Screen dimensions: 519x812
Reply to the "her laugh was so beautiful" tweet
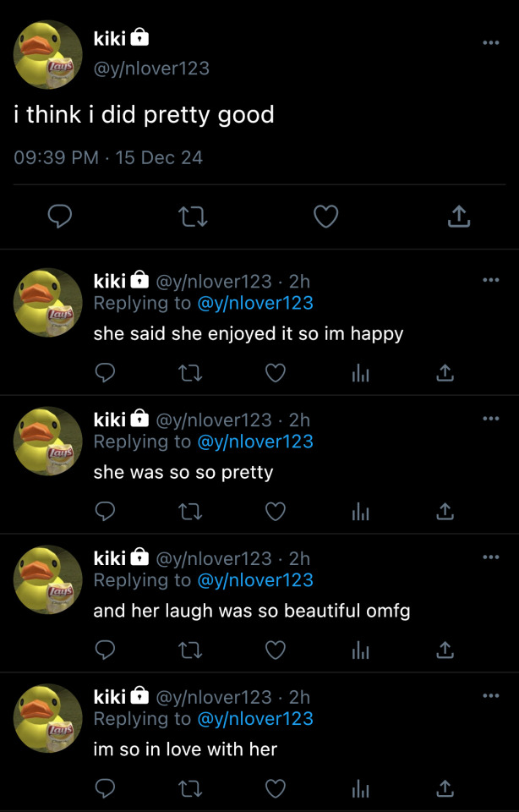[x=105, y=650]
